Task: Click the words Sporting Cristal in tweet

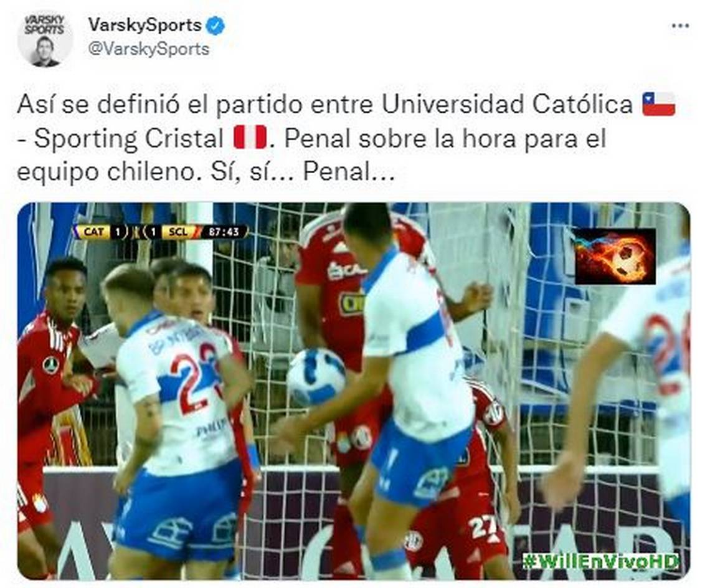Action: coord(130,138)
